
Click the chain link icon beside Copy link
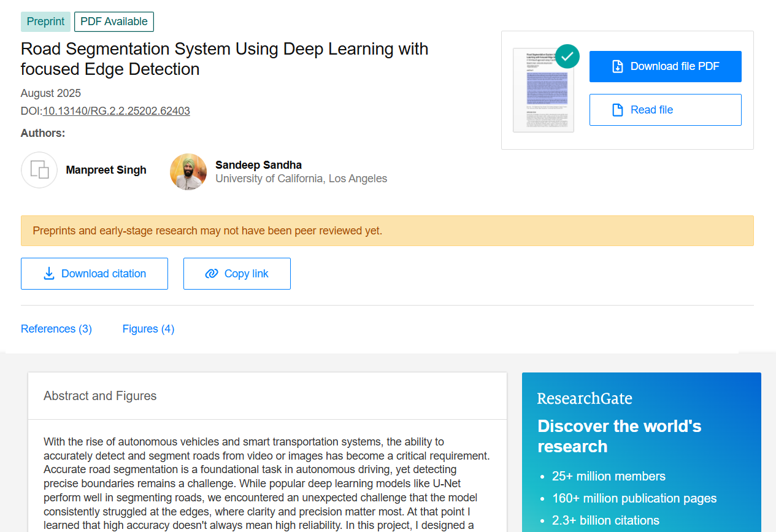[x=212, y=274]
